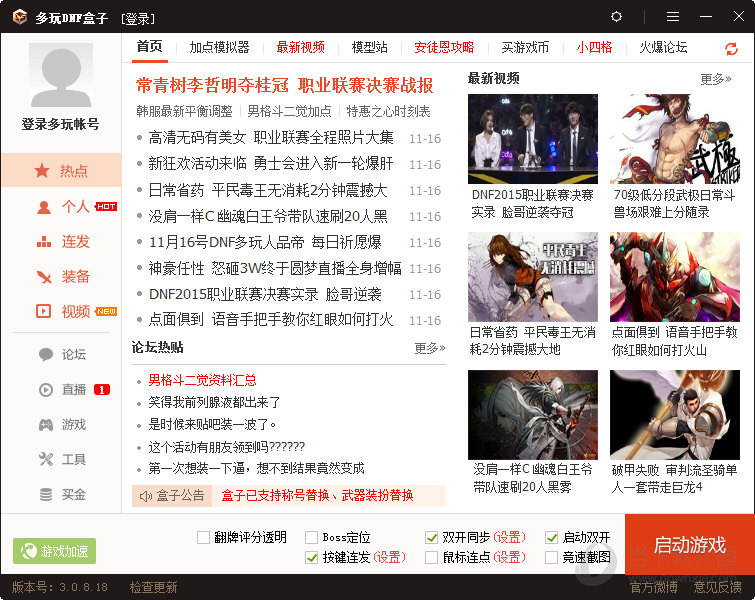Expand 更多 in 最新视频 section
The image size is (755, 600).
click(716, 79)
